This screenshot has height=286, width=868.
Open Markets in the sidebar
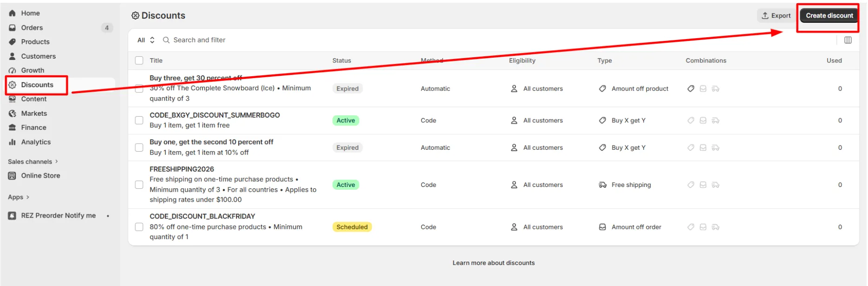(34, 113)
